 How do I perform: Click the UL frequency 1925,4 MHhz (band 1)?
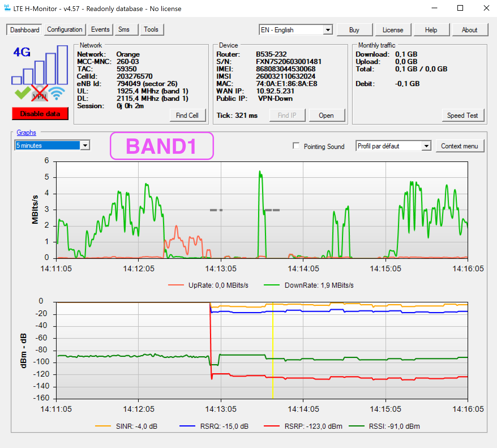(153, 91)
